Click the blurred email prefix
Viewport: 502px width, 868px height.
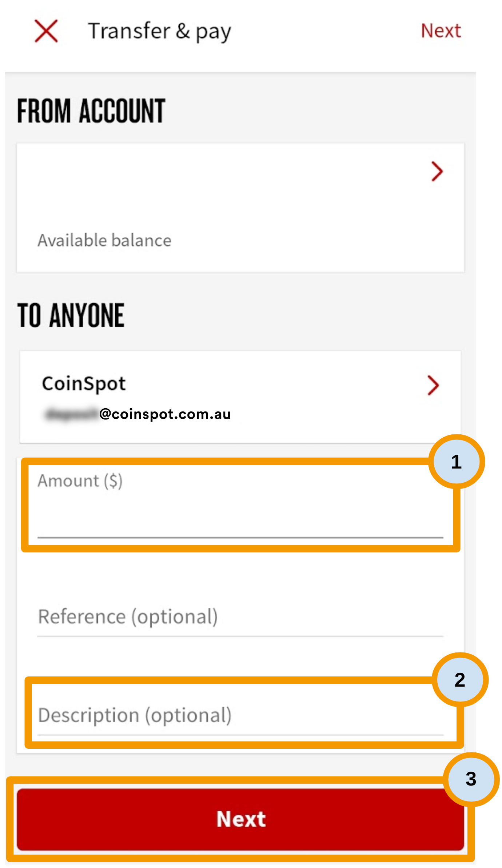[x=71, y=414]
